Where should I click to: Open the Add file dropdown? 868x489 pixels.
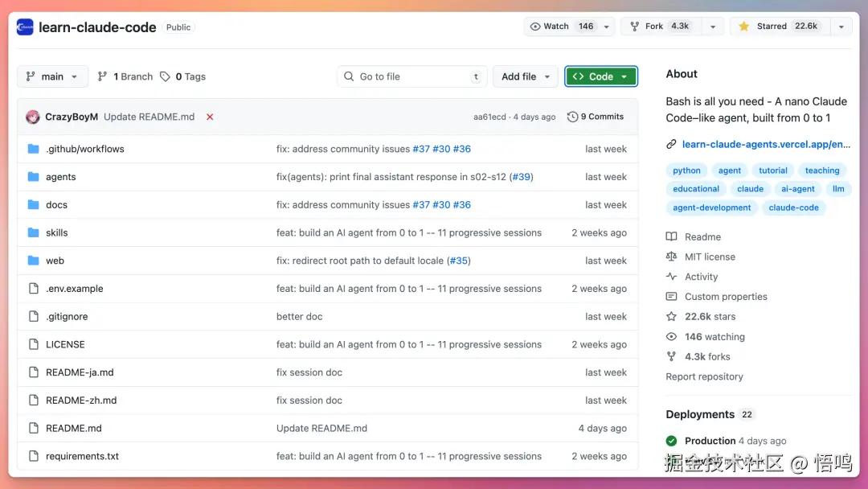click(x=526, y=76)
